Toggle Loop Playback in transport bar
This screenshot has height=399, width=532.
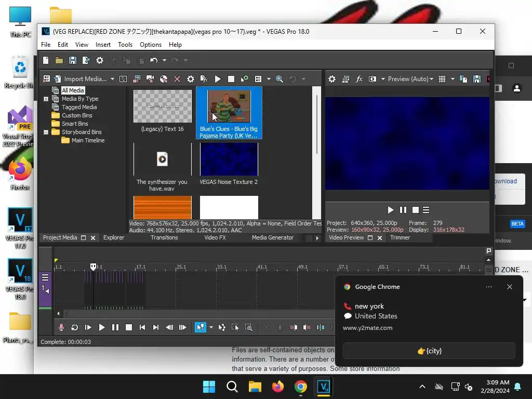75,327
